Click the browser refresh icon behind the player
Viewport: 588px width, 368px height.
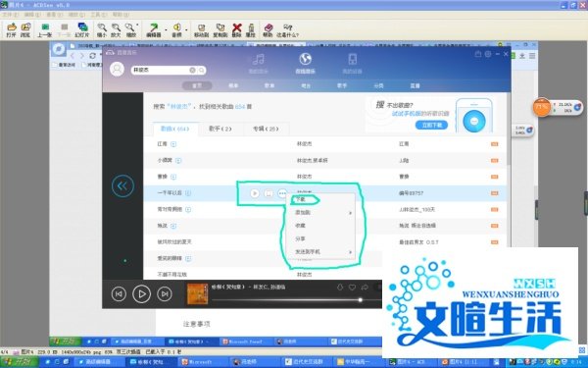click(x=93, y=56)
